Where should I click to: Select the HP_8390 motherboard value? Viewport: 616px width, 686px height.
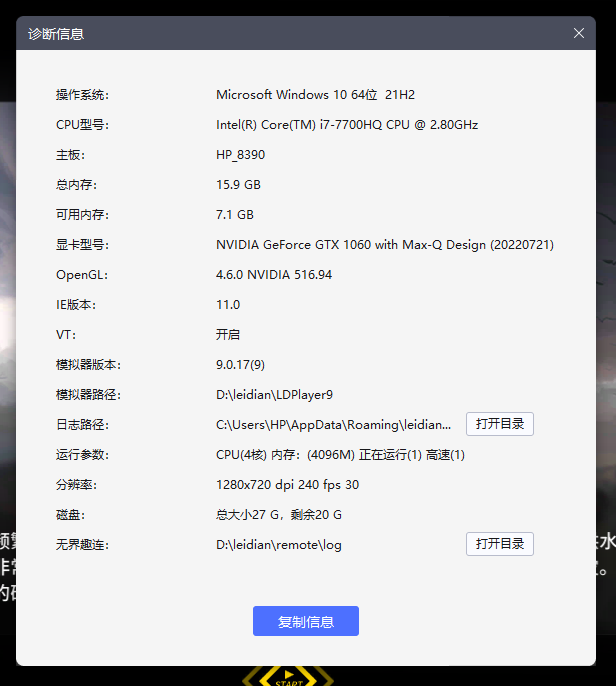pos(240,155)
